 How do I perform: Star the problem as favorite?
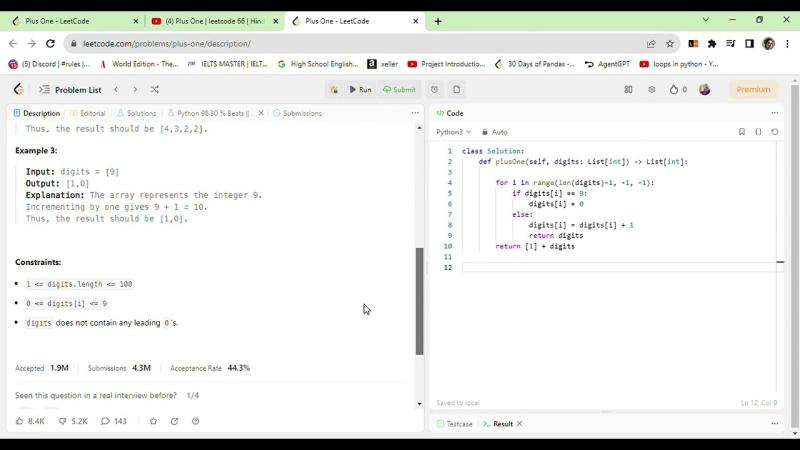point(153,421)
